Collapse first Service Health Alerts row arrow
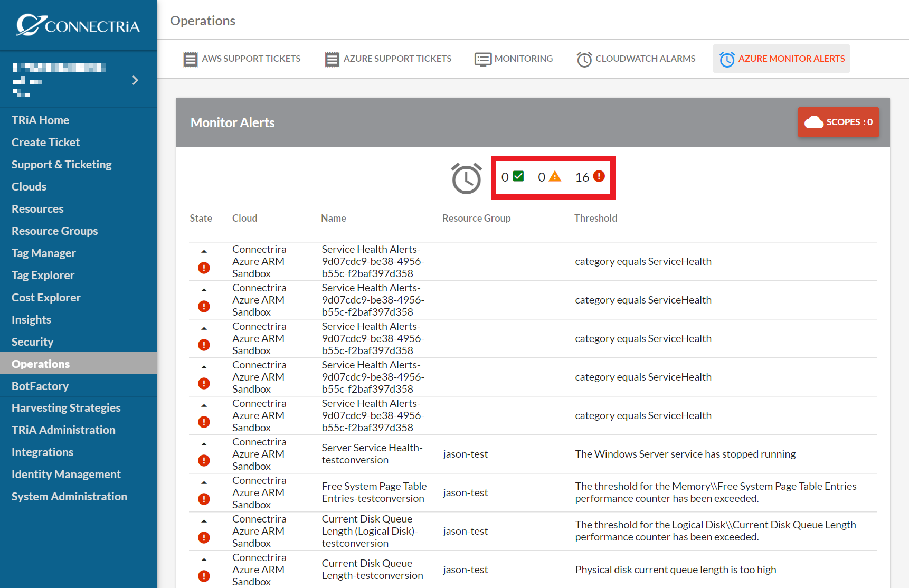Screen dimensions: 909x588 coord(204,251)
